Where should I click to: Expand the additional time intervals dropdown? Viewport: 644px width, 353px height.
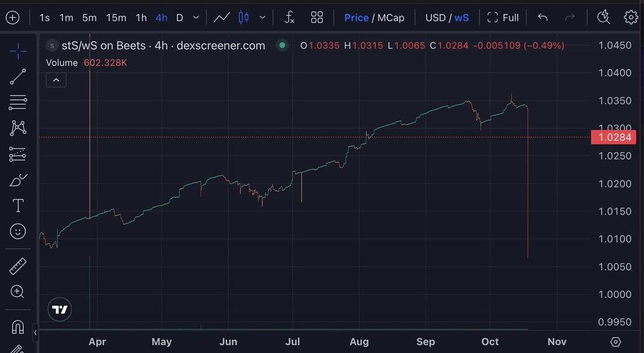[197, 17]
